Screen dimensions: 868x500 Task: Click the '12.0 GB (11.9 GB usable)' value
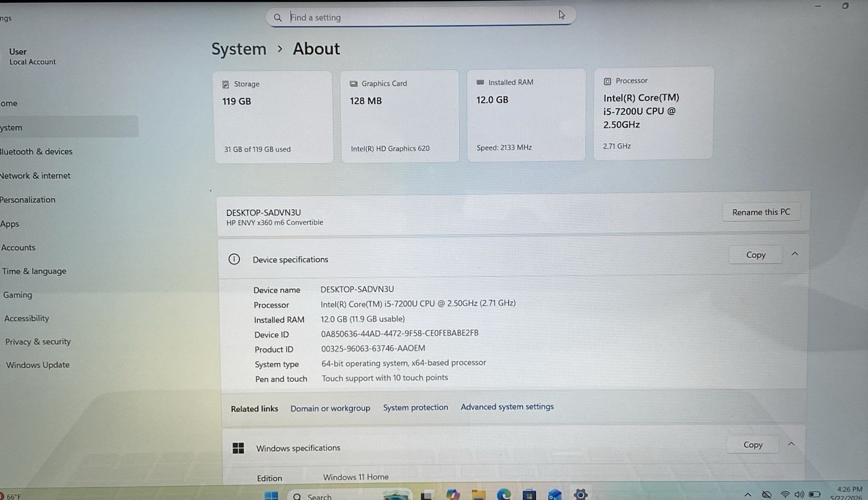coord(362,319)
